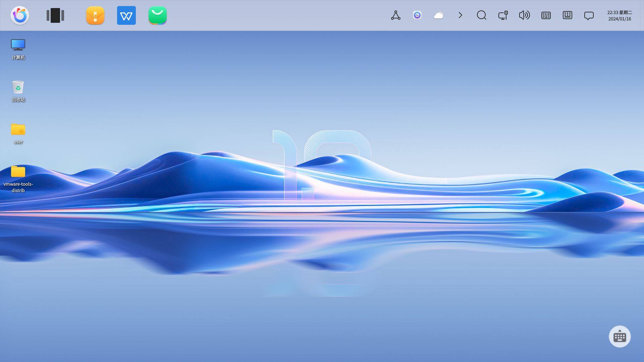Viewport: 644px width, 362px height.
Task: Open the global search icon
Action: (482, 15)
